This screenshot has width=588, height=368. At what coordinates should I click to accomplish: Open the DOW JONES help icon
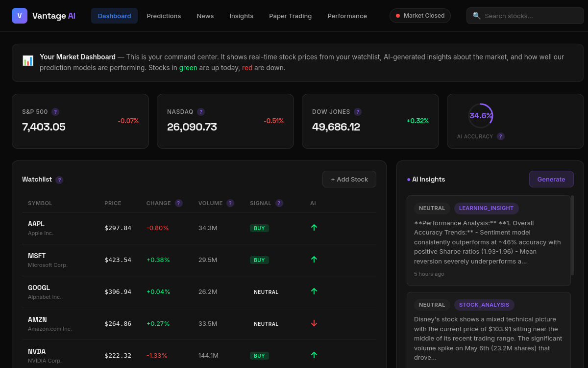(358, 112)
